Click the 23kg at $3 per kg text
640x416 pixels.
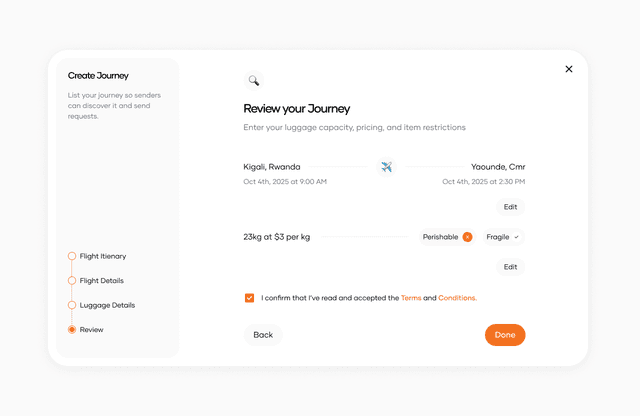pos(277,237)
